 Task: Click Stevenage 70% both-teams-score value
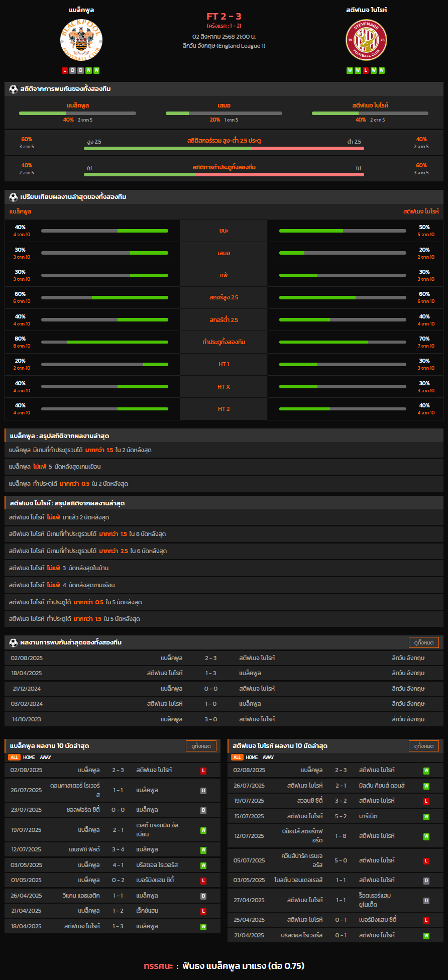424,339
